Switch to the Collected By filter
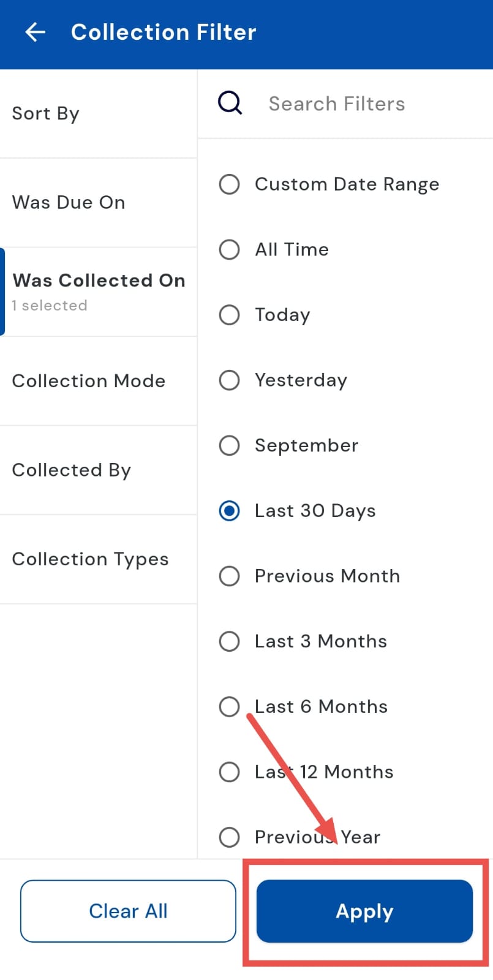The height and width of the screenshot is (980, 493). (x=98, y=470)
